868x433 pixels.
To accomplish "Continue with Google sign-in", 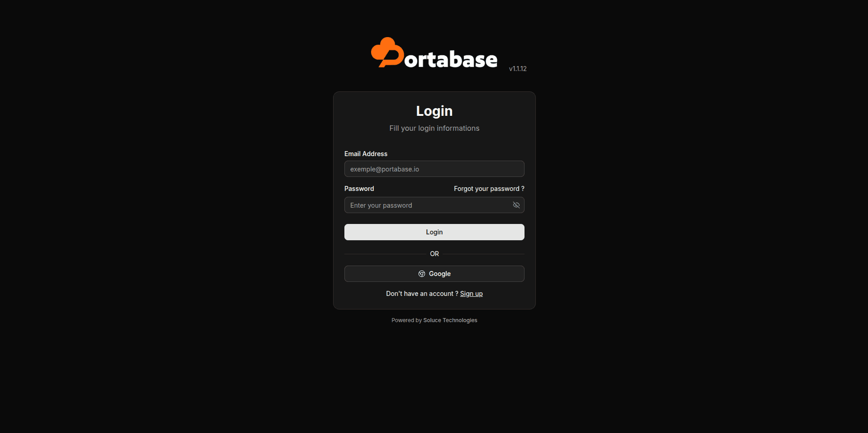I will pos(434,274).
